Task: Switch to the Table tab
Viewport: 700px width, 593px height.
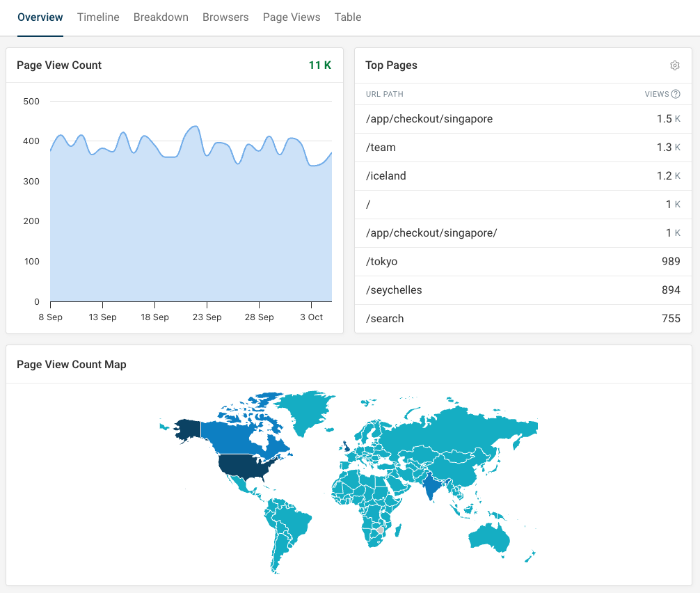Action: [348, 17]
